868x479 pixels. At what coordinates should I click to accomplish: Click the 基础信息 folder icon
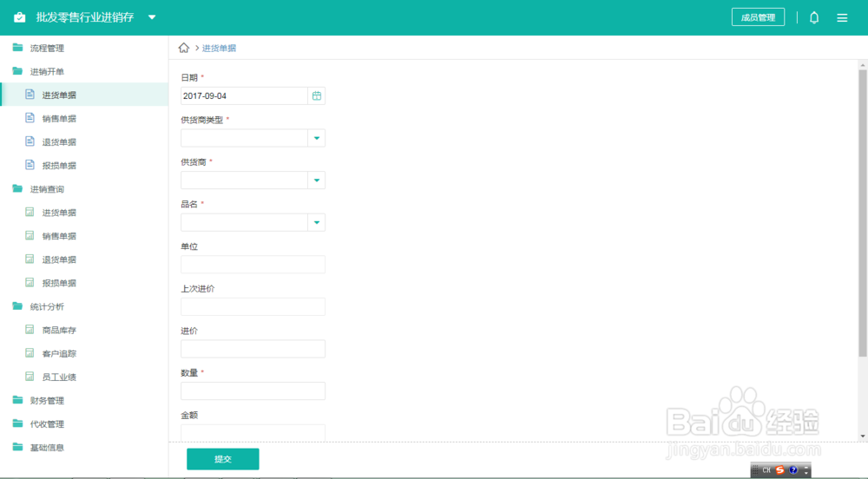(x=17, y=447)
